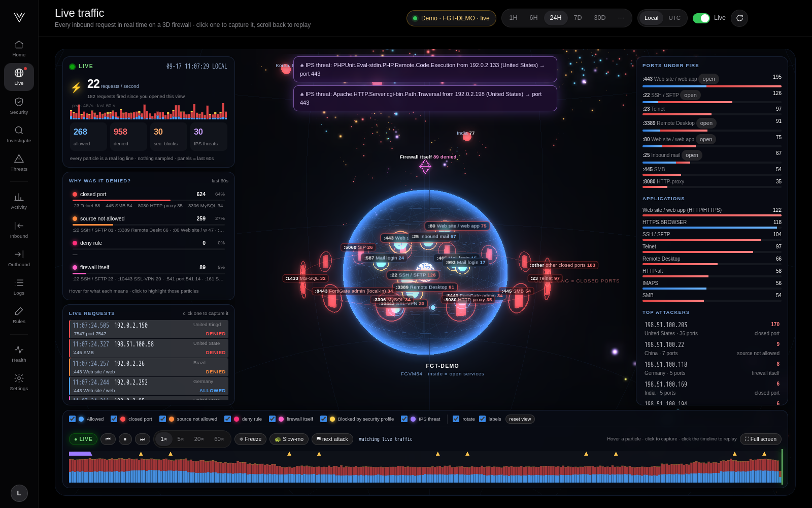812x508 pixels.
Task: Uncheck the Allowed particles checkbox
Action: coord(72,419)
